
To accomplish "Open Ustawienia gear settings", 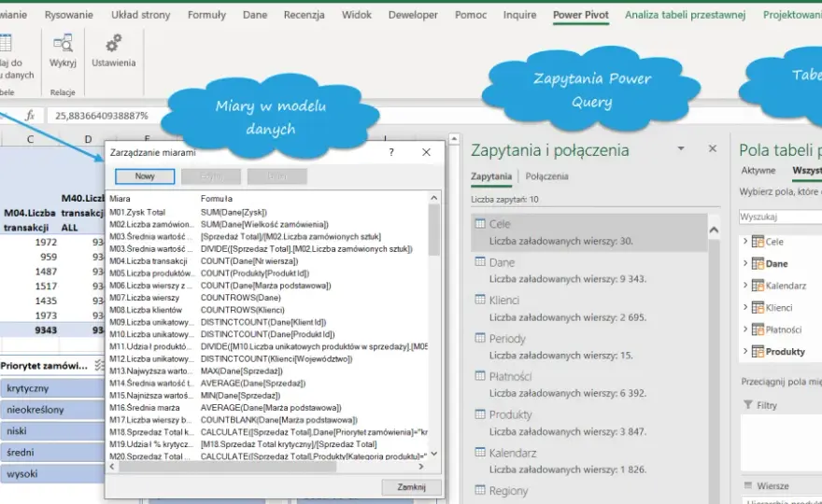I will pyautogui.click(x=114, y=44).
